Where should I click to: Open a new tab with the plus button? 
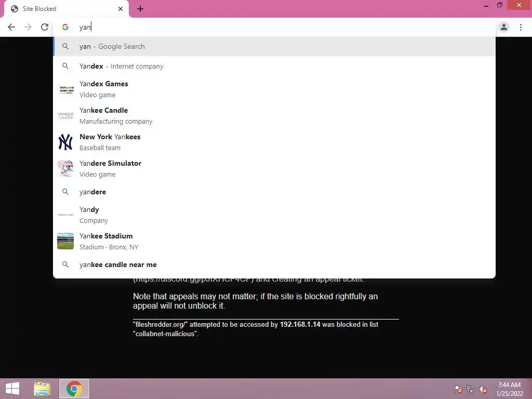point(140,9)
